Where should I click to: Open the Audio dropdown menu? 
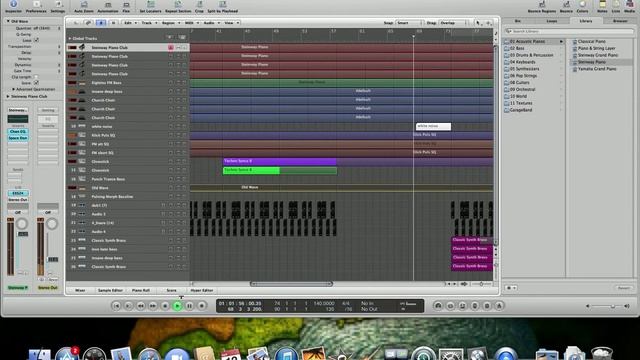pyautogui.click(x=211, y=23)
